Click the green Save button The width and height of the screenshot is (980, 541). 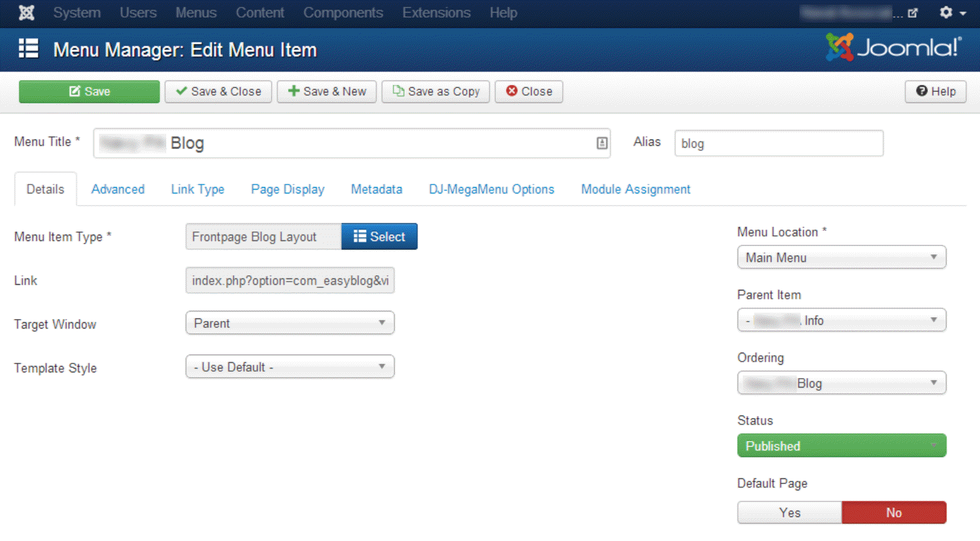click(x=89, y=91)
